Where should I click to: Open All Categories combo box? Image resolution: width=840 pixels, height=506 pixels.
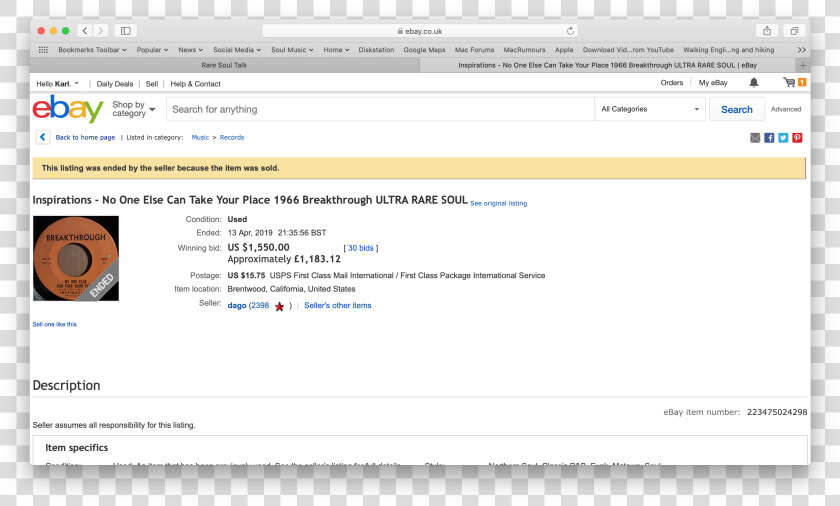(650, 109)
